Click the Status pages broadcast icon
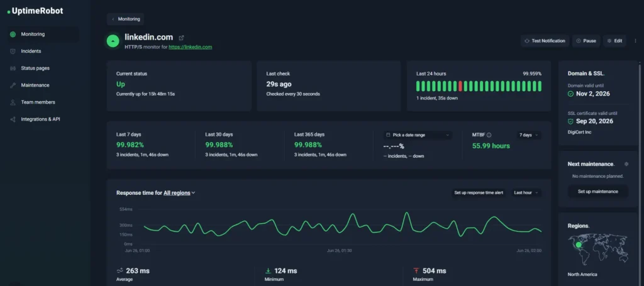Image resolution: width=644 pixels, height=286 pixels. (13, 68)
